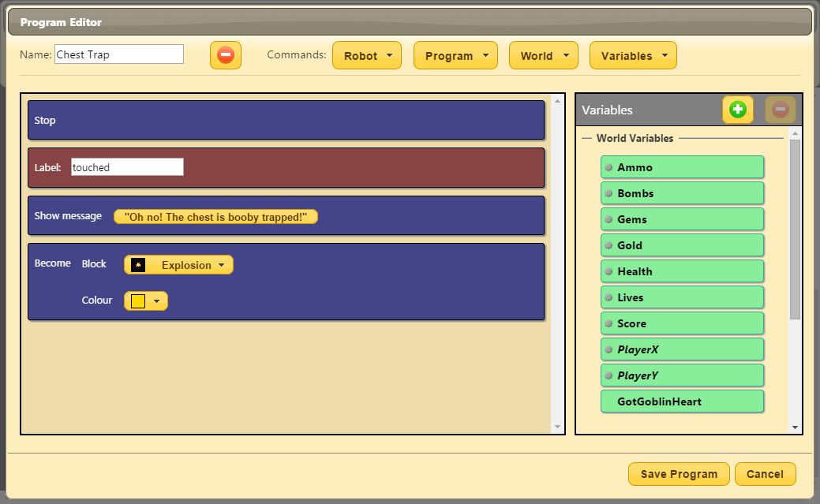Open the Colour picker dropdown arrow
820x504 pixels.
[x=156, y=301]
